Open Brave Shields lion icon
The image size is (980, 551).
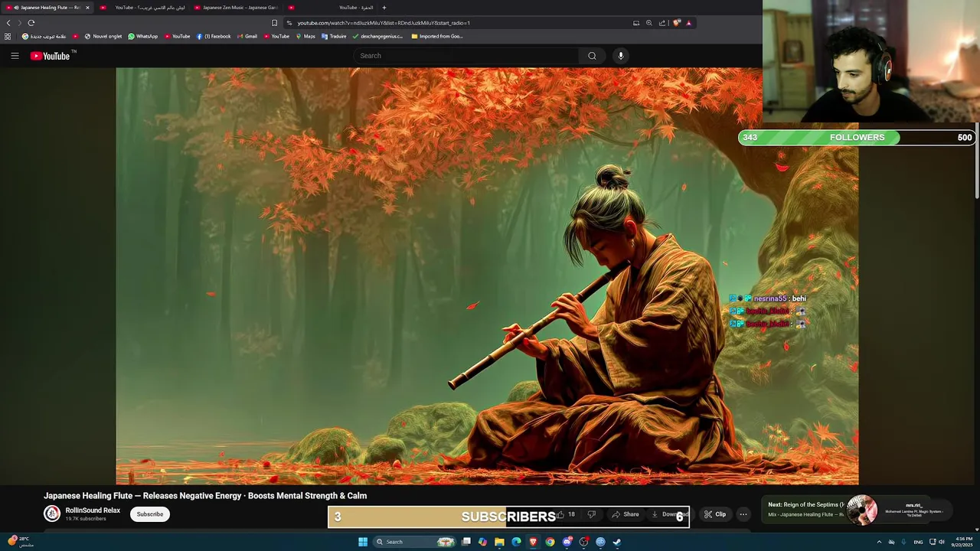click(x=677, y=23)
